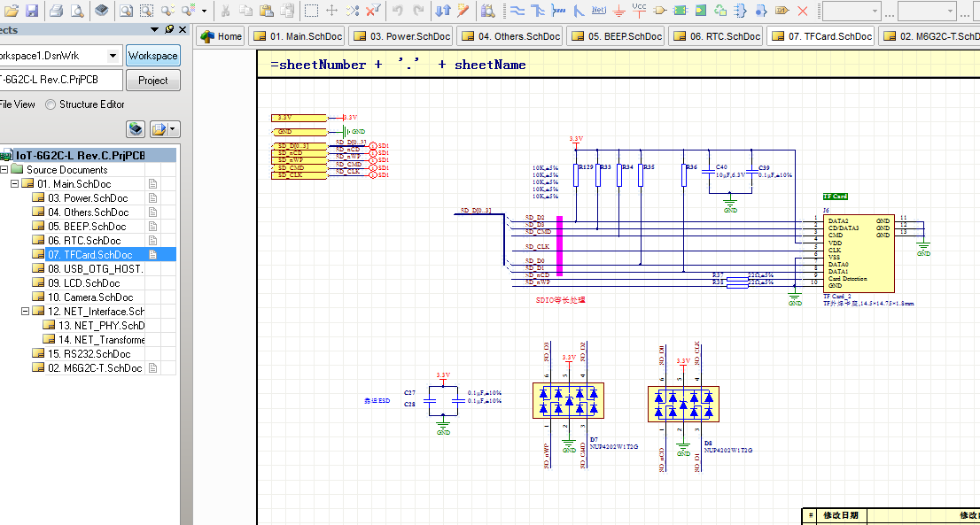Click the compile chip button in Projects panel

136,129
